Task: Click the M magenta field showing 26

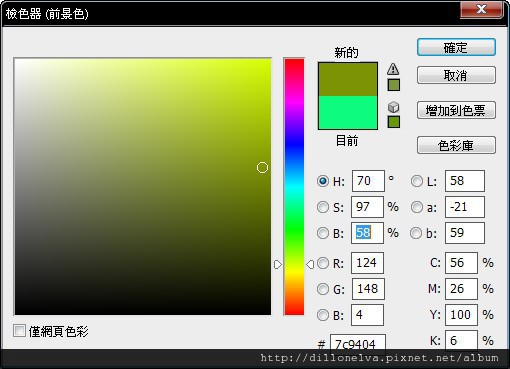Action: point(461,289)
